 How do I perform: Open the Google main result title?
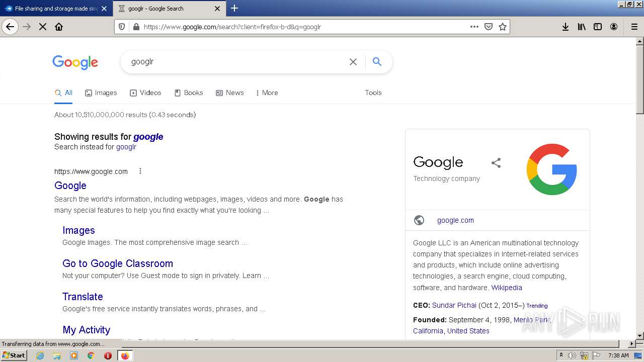pos(70,186)
